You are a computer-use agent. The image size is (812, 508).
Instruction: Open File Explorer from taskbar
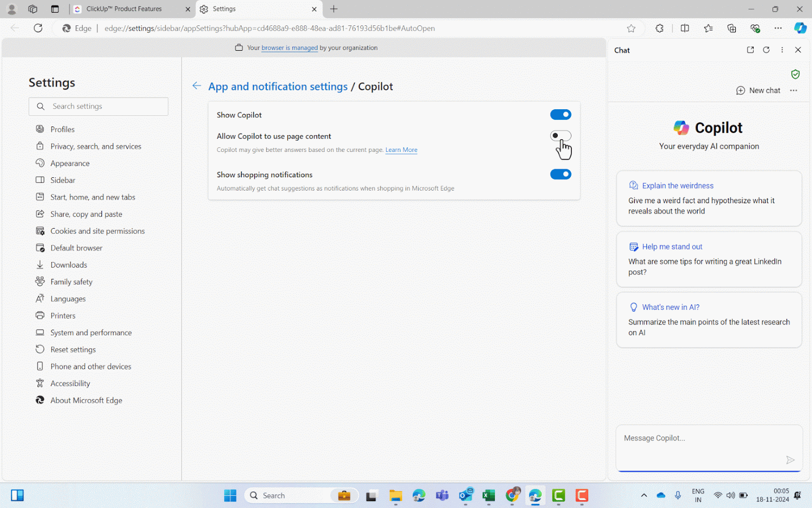[395, 495]
